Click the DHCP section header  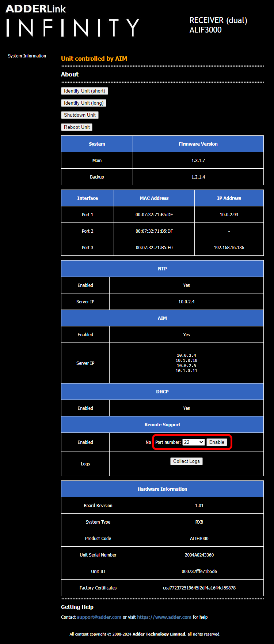(x=162, y=392)
